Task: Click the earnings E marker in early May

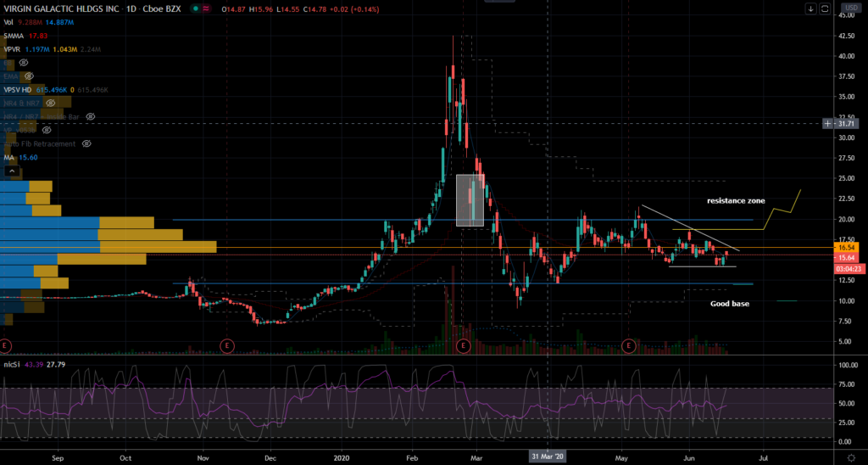Action: tap(629, 346)
